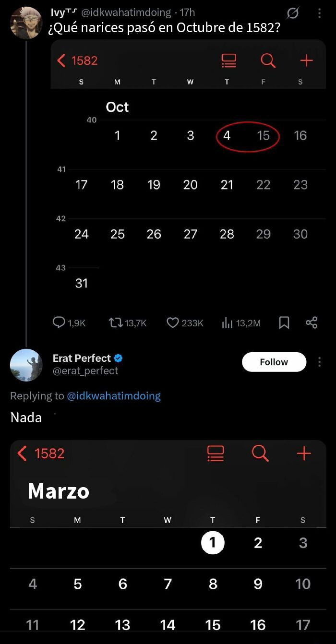Share the tweet via share icon
Screen dimensions: 336x644
[x=312, y=322]
